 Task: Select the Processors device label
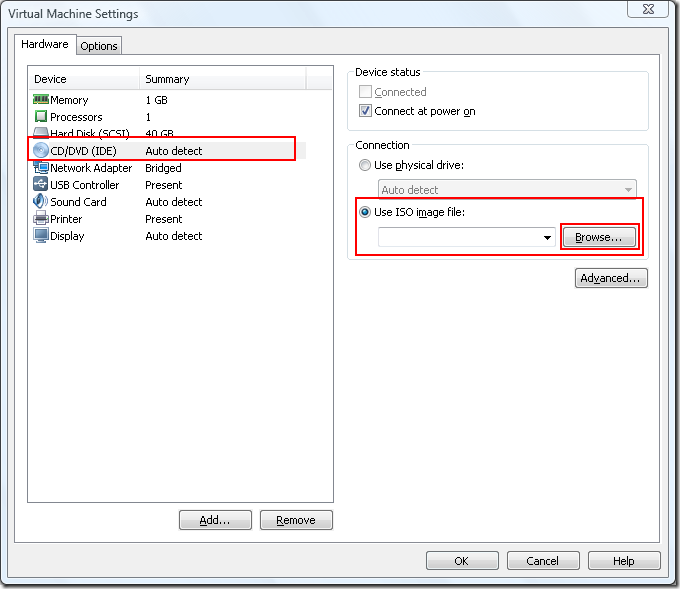pos(76,117)
